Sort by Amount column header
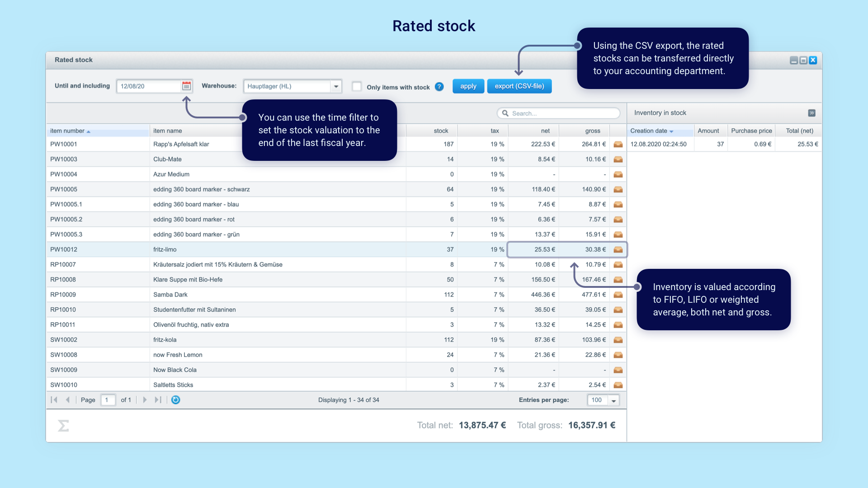The image size is (868, 488). point(711,131)
